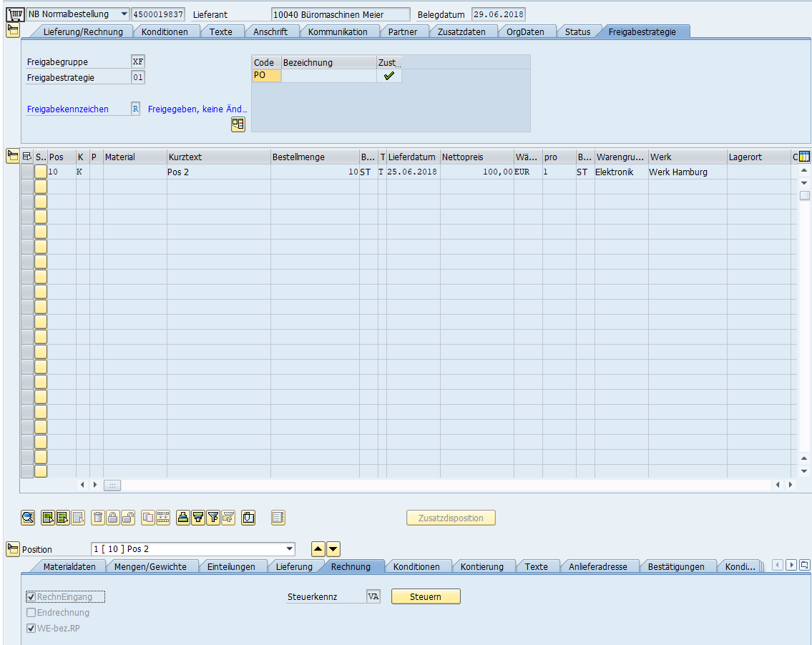Image resolution: width=812 pixels, height=645 pixels.
Task: Open table column settings icon at grid corner
Action: [804, 157]
